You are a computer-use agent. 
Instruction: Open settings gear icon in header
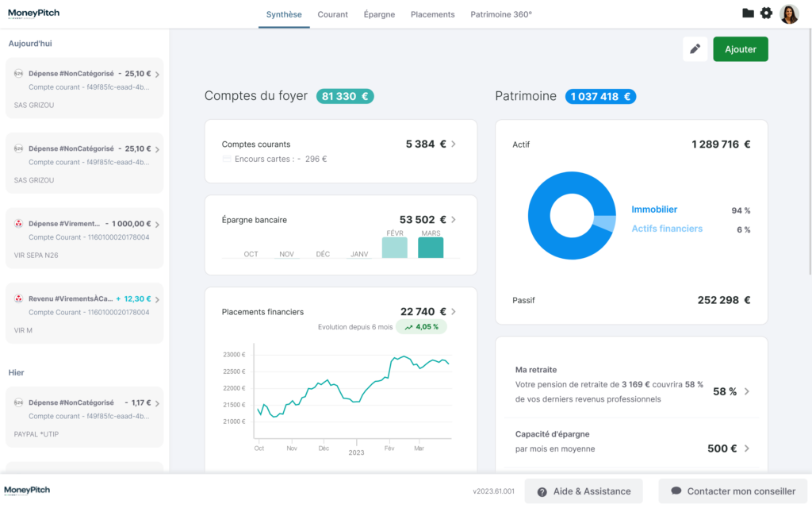click(766, 13)
